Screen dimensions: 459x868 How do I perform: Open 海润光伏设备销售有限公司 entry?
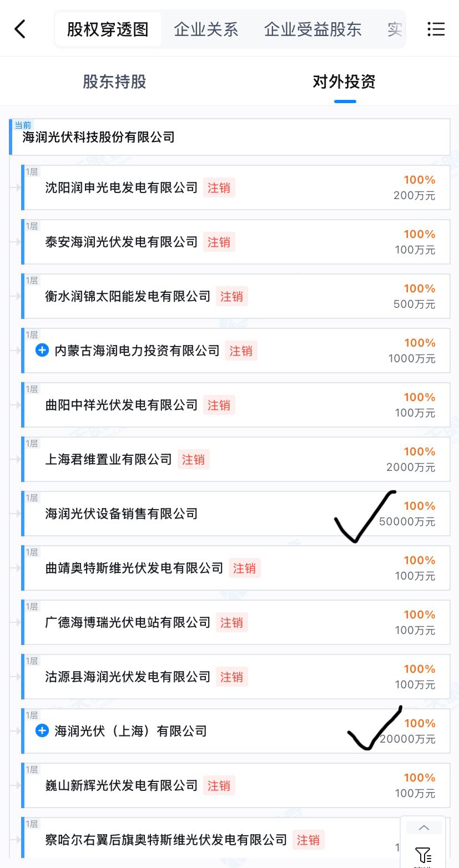236,514
